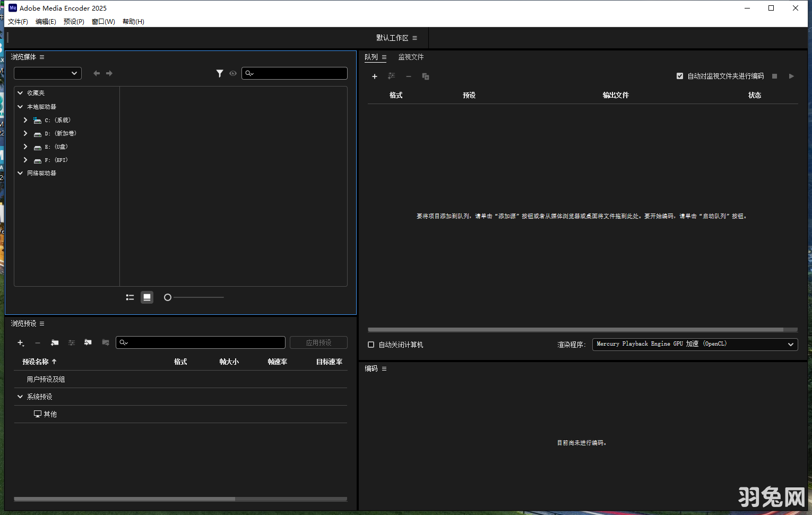Click the import preset icon in preset browser
Screen dimensions: 812x515
coord(88,342)
